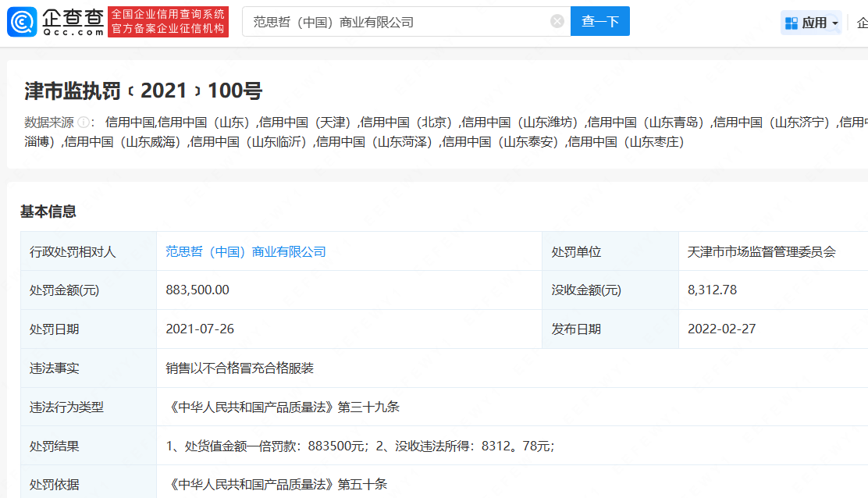Click the 处罚日期 label cell
This screenshot has height=498, width=868.
(x=88, y=329)
